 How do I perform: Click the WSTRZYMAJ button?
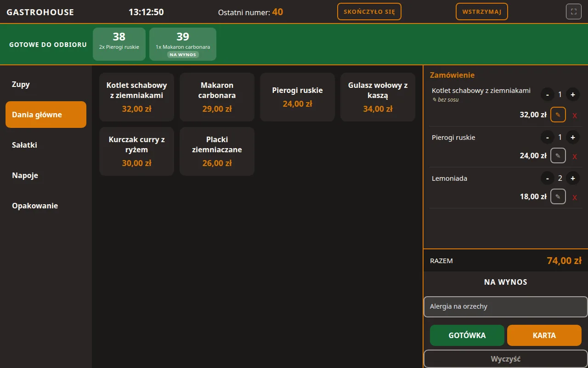(x=482, y=11)
